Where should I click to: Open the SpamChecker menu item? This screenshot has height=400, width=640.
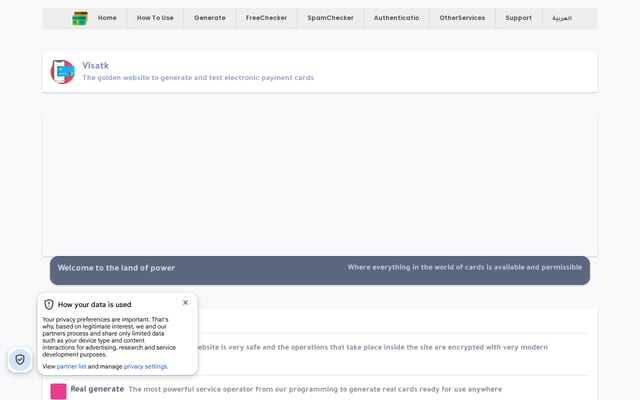click(330, 18)
